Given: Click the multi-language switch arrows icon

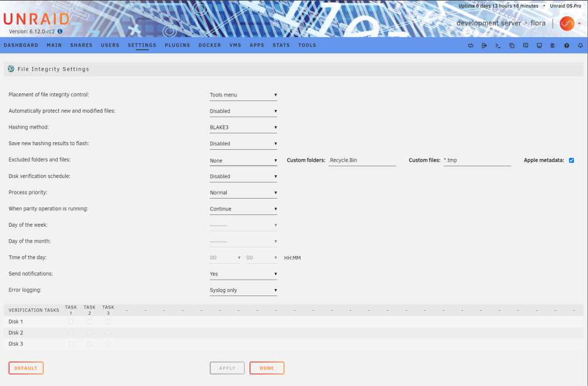Looking at the screenshot, I should pyautogui.click(x=470, y=45).
